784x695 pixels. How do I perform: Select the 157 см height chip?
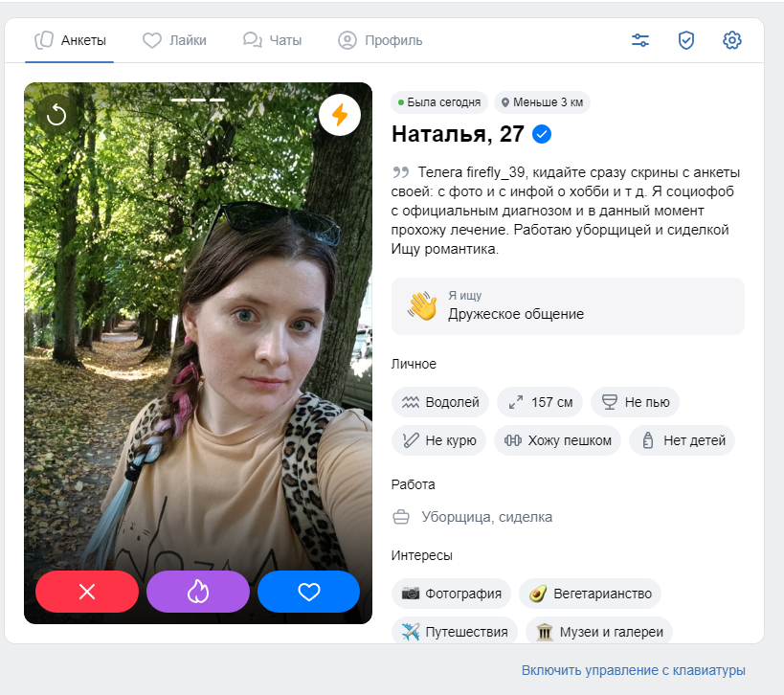[540, 402]
